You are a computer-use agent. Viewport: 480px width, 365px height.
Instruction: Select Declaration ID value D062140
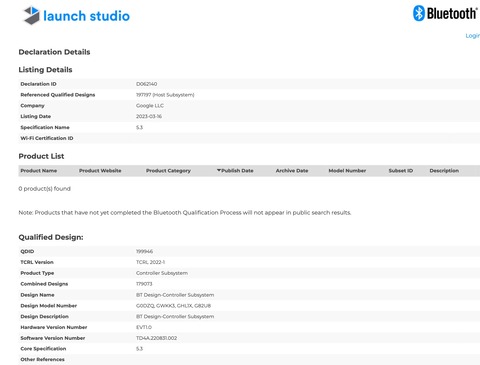(146, 84)
